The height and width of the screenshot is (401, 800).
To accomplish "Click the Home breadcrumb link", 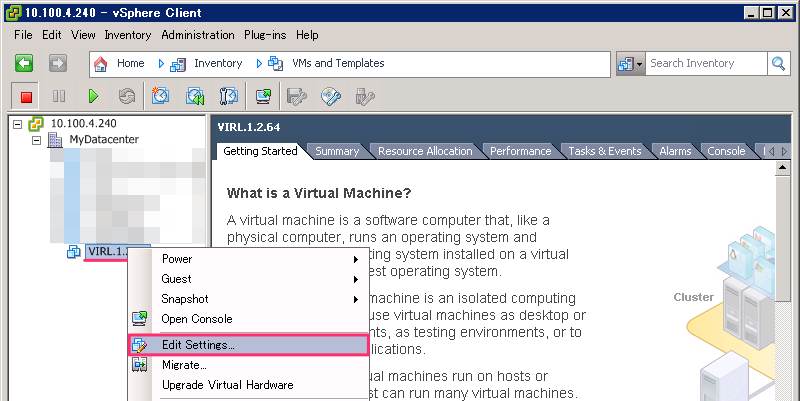I will 131,63.
